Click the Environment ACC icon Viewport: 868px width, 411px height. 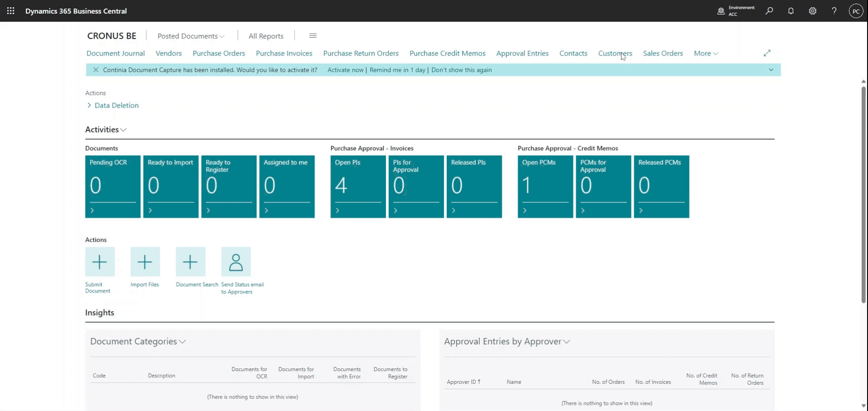721,11
